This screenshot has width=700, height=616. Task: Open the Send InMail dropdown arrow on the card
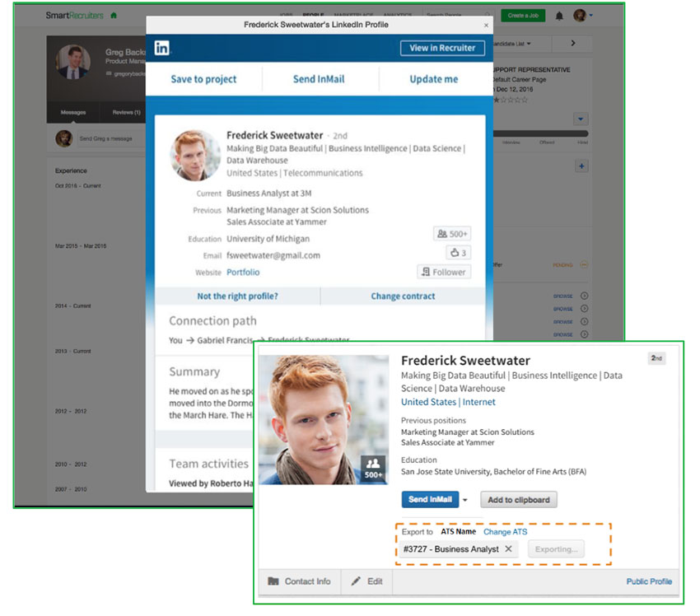click(464, 500)
